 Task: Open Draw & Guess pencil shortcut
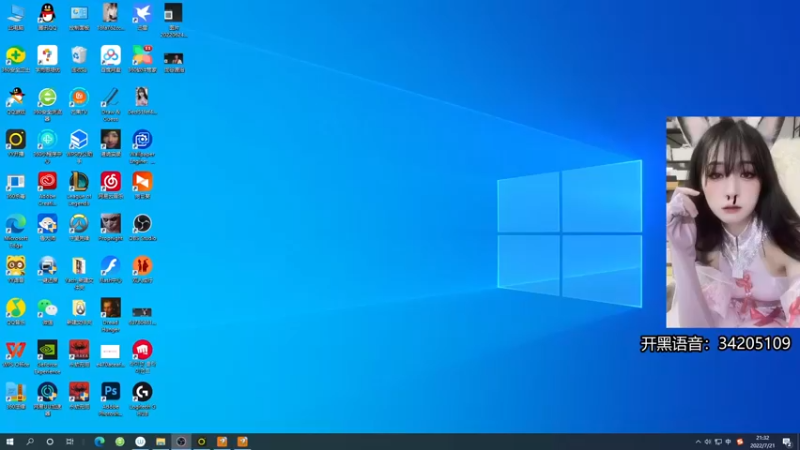[111, 104]
